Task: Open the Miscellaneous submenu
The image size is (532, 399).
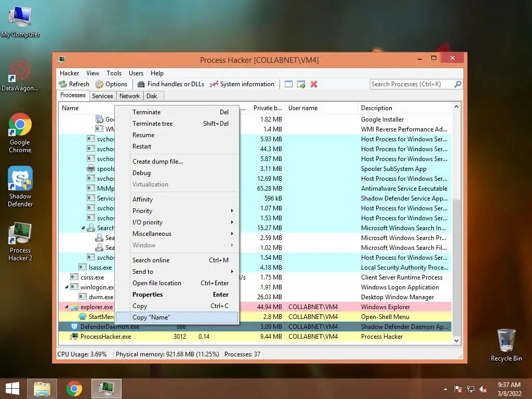Action: tap(184, 233)
